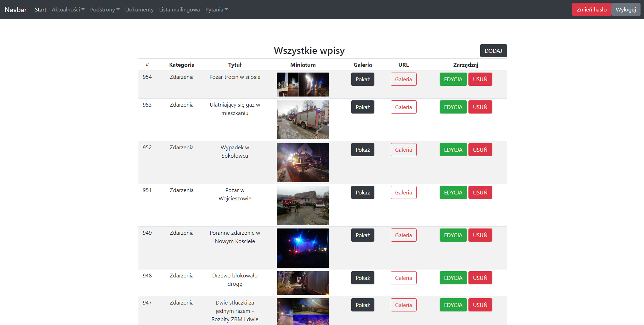Open the Dokumenty nav link
The width and height of the screenshot is (644, 325).
[x=139, y=9]
